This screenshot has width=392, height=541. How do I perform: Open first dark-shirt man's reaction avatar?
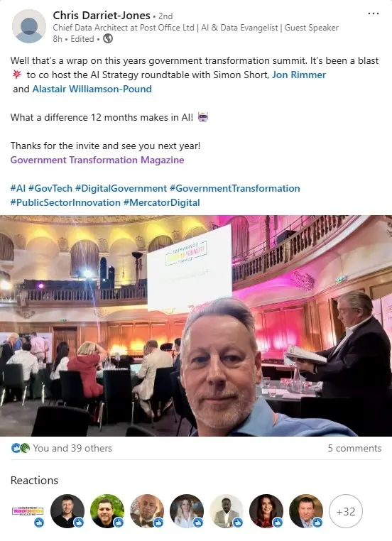click(67, 511)
